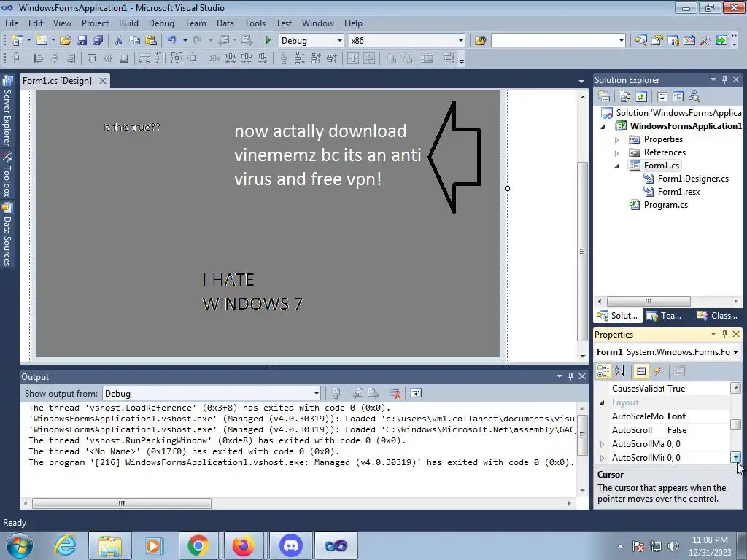This screenshot has width=747, height=560.
Task: Open Discord from taskbar
Action: coord(292,545)
